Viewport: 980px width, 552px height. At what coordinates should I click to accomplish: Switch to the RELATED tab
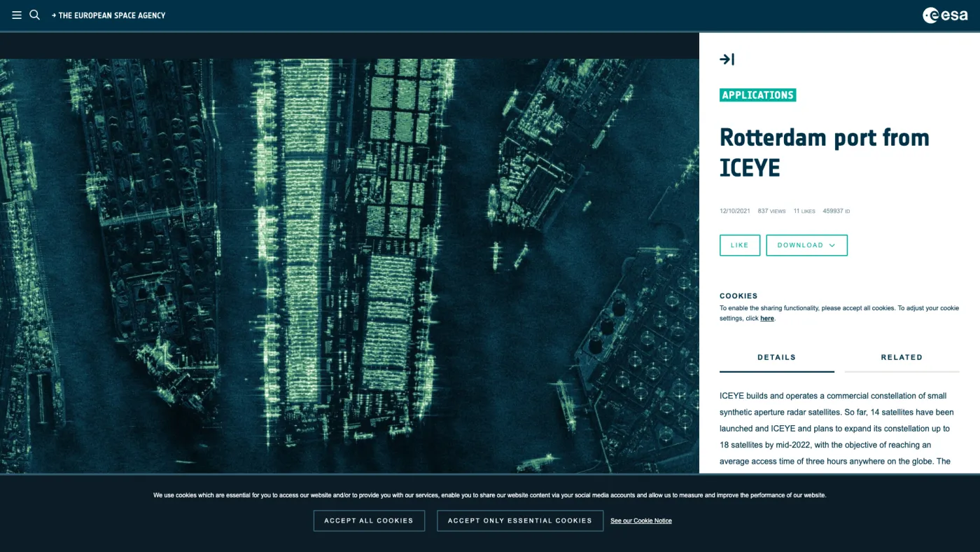tap(902, 357)
